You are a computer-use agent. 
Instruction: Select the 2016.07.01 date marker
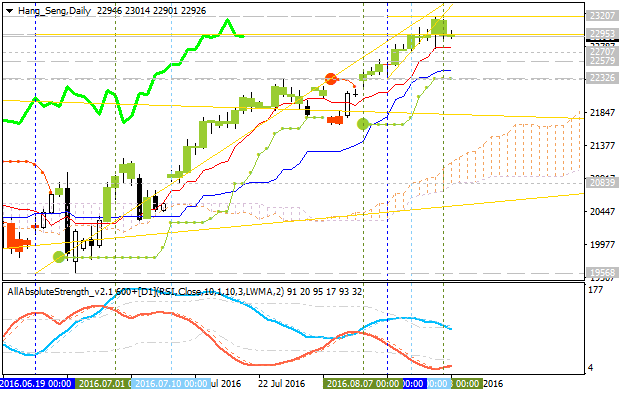(x=103, y=384)
